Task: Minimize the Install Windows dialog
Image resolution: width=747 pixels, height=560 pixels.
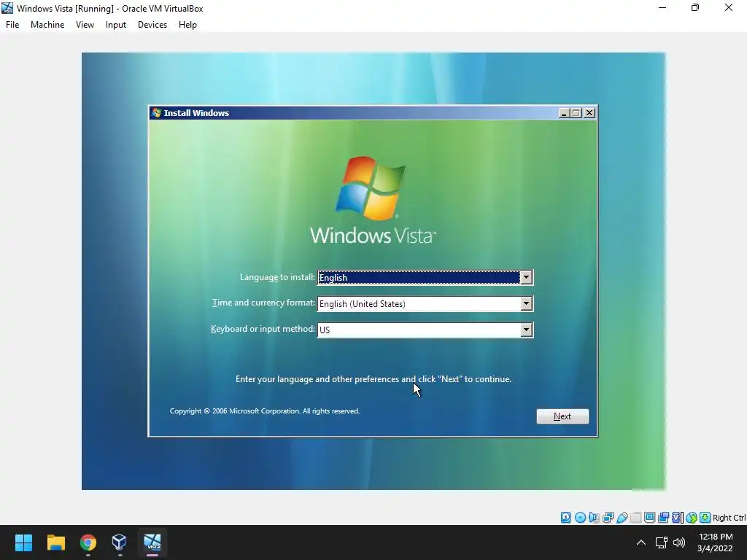Action: pos(564,113)
